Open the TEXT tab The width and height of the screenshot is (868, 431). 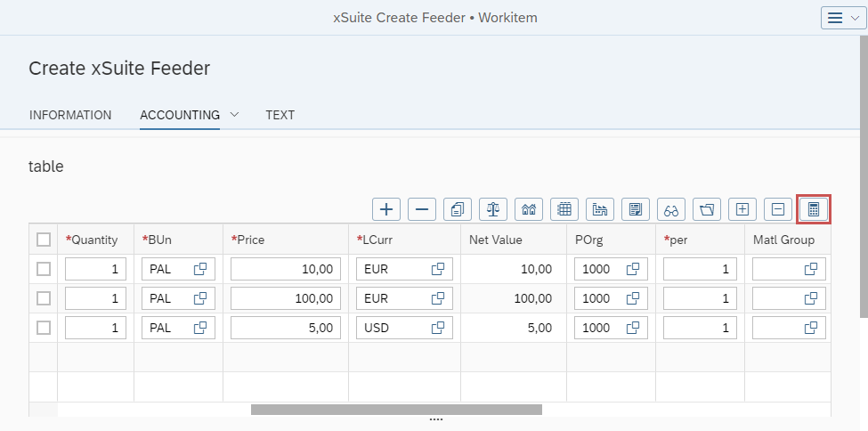pos(280,115)
